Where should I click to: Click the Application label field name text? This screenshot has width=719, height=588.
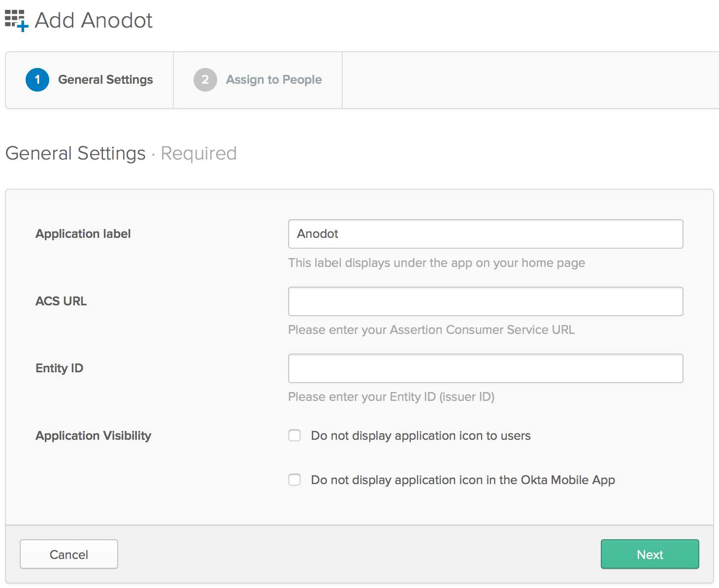point(83,234)
